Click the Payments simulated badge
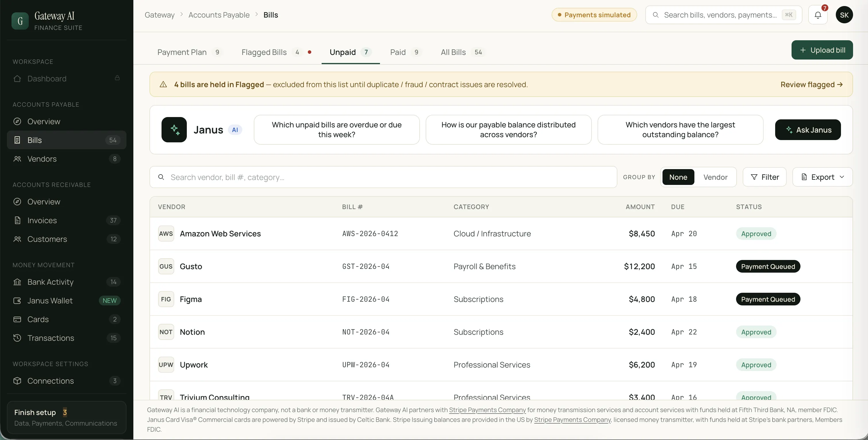The height and width of the screenshot is (440, 868). (594, 15)
